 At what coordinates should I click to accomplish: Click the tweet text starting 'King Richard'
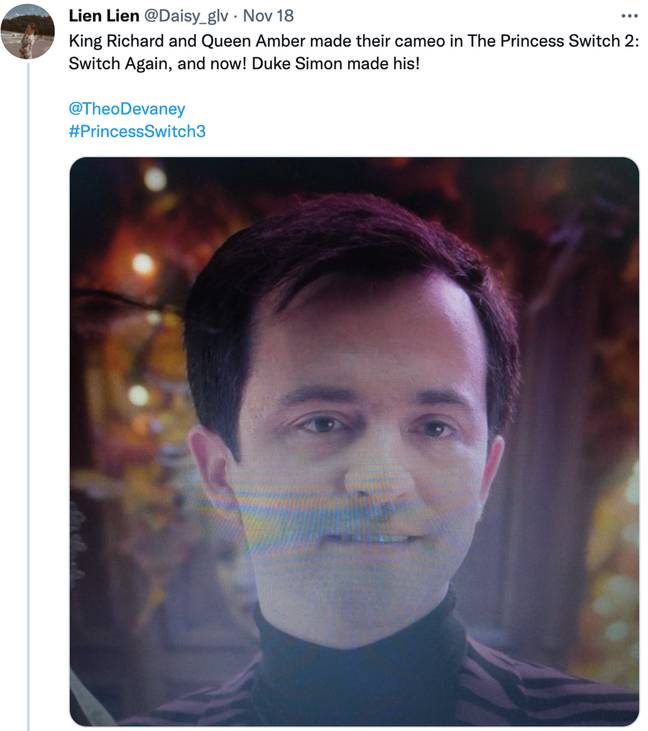[x=354, y=52]
